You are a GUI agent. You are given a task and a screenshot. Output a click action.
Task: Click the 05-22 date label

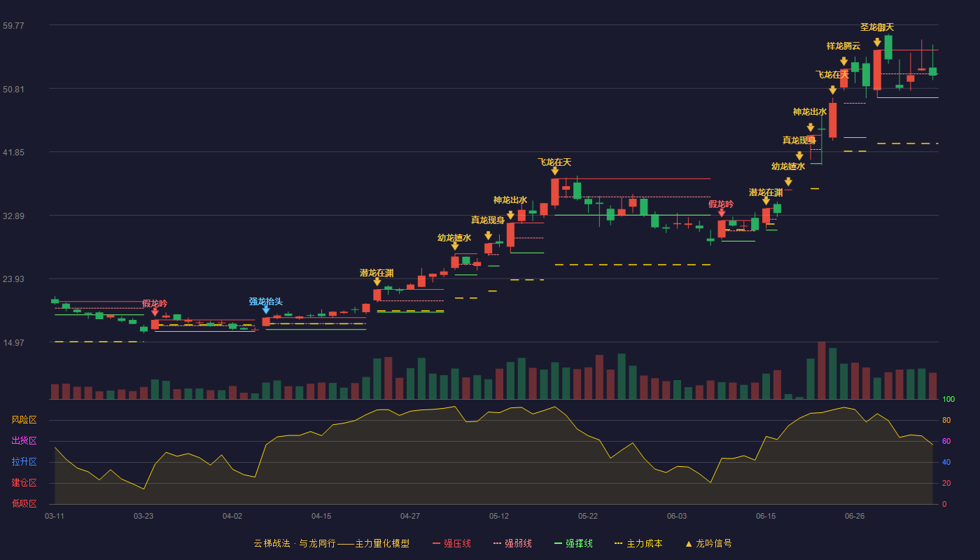tap(588, 516)
